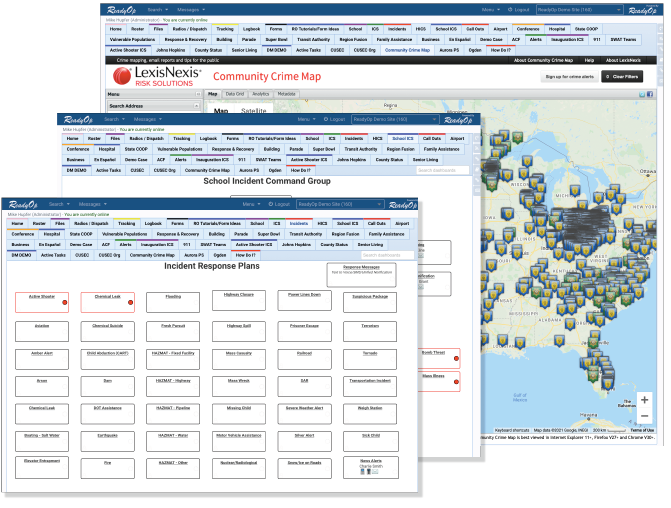
Task: Click Logout in Incident Response Plans window
Action: [279, 204]
